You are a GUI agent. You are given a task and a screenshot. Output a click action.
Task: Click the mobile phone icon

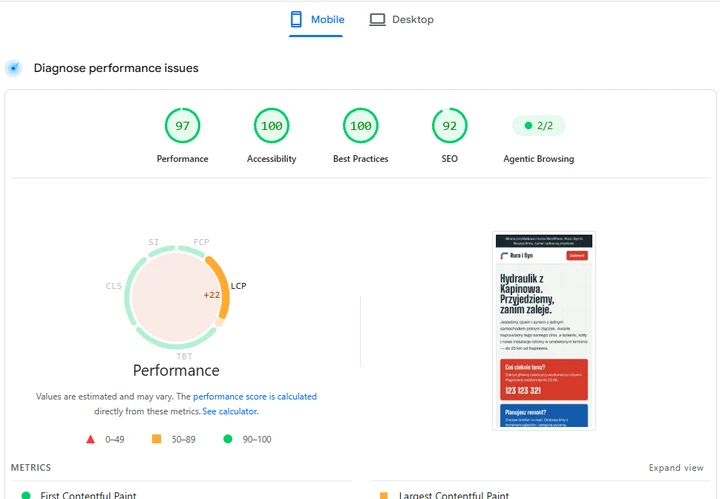pyautogui.click(x=296, y=19)
